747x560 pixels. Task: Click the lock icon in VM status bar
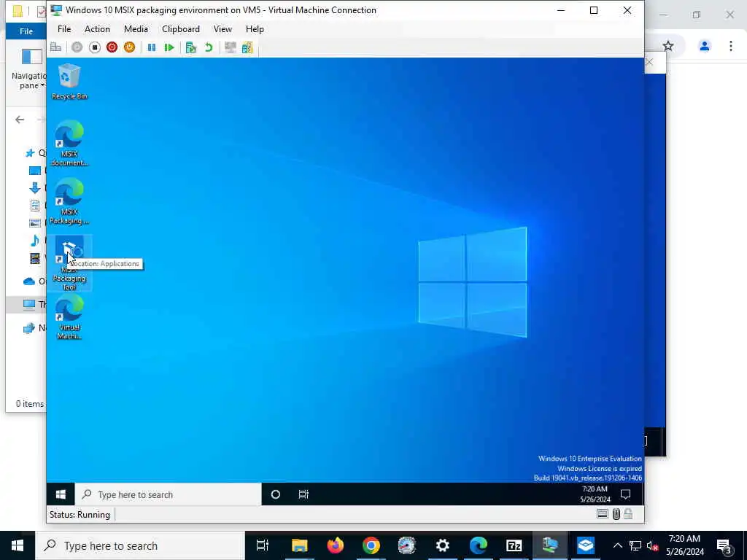click(x=628, y=514)
